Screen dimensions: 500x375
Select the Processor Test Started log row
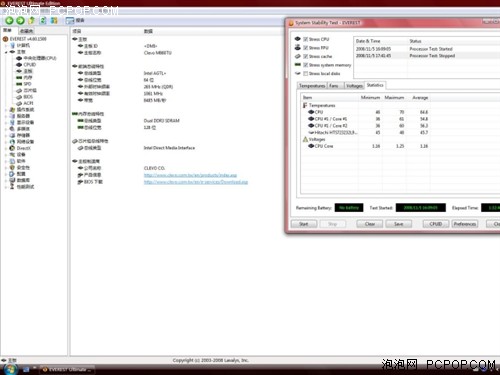coord(427,49)
